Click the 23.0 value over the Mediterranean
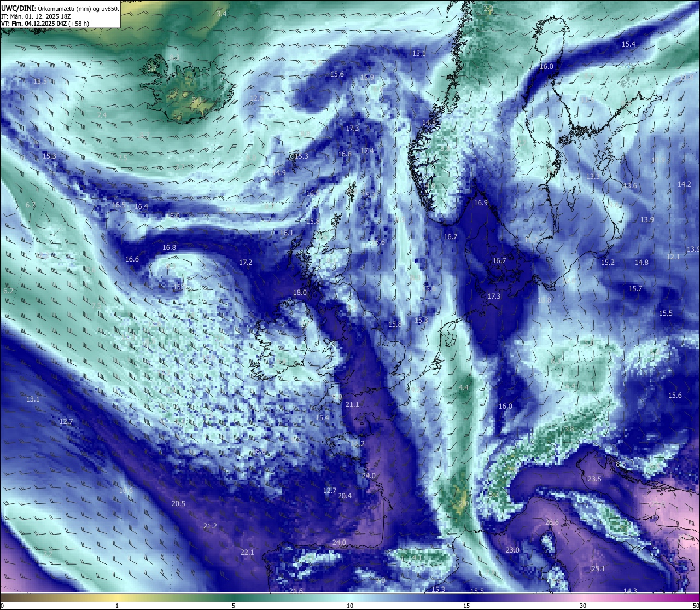The width and height of the screenshot is (700, 610). pyautogui.click(x=512, y=550)
